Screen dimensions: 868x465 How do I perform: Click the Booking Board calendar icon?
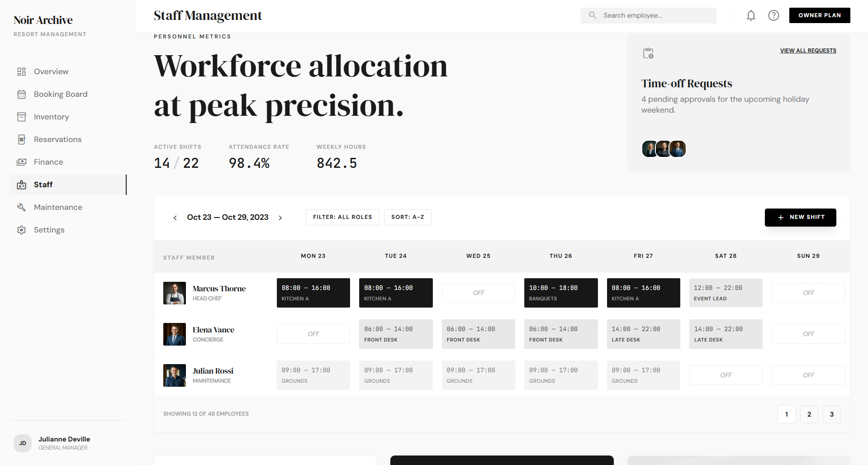coord(21,94)
